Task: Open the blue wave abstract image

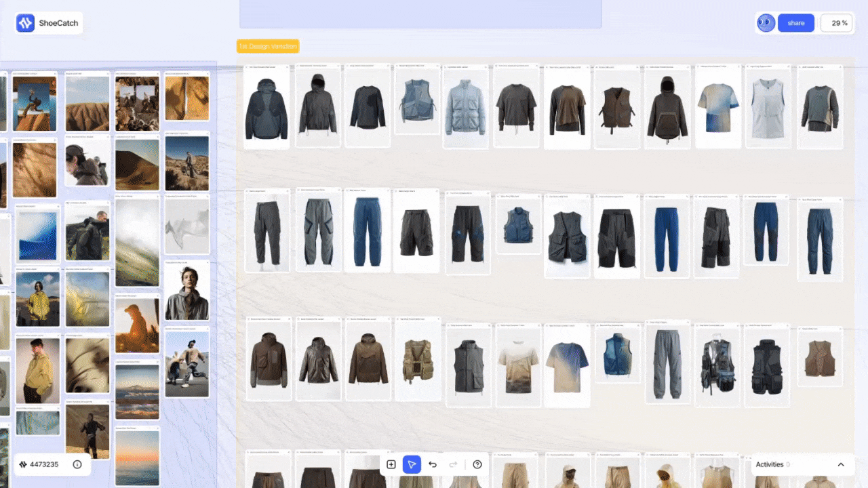Action: (x=37, y=234)
